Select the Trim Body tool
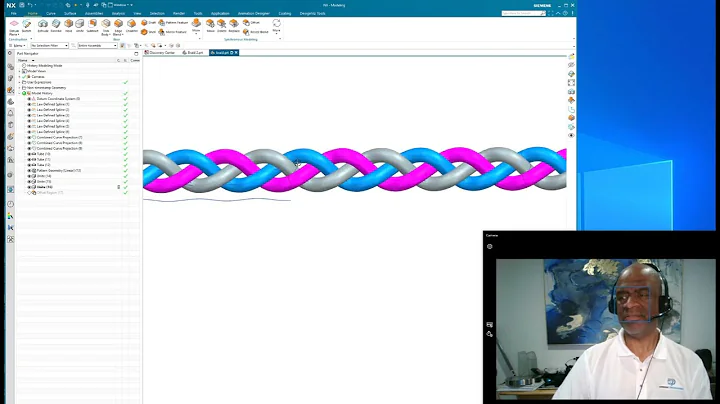 point(106,27)
